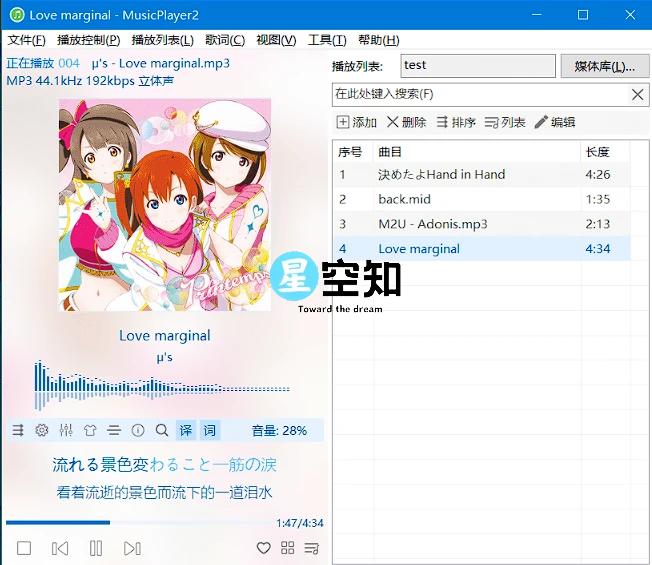Open the equalizer sliders icon
This screenshot has width=652, height=565.
coord(66,430)
